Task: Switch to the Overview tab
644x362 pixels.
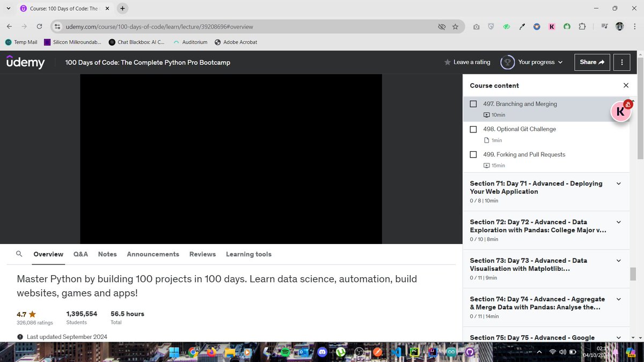Action: 48,254
